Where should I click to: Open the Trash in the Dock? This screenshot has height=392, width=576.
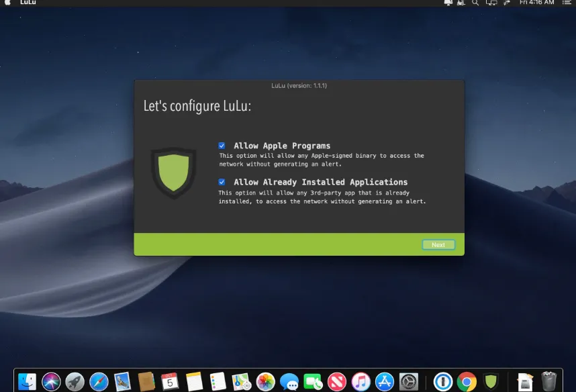coord(549,381)
